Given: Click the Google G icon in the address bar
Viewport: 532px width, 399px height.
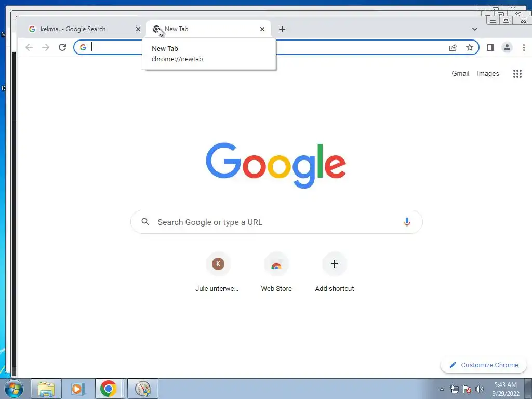Looking at the screenshot, I should coord(83,47).
